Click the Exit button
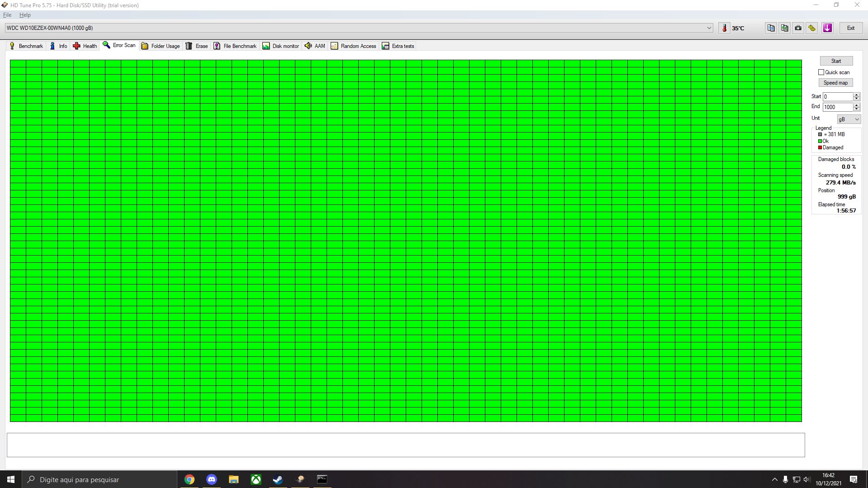The height and width of the screenshot is (488, 868). [851, 28]
